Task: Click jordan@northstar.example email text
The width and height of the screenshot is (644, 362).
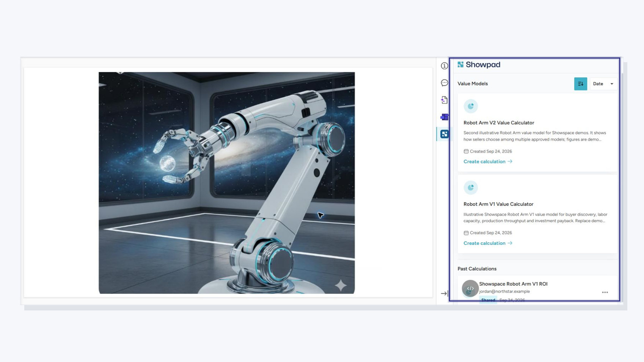Action: point(504,291)
